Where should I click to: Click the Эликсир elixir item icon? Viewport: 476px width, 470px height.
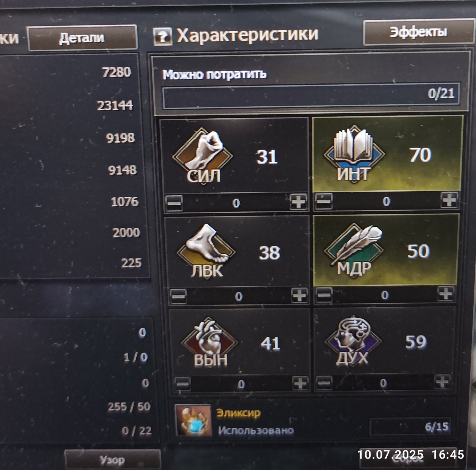pyautogui.click(x=193, y=420)
